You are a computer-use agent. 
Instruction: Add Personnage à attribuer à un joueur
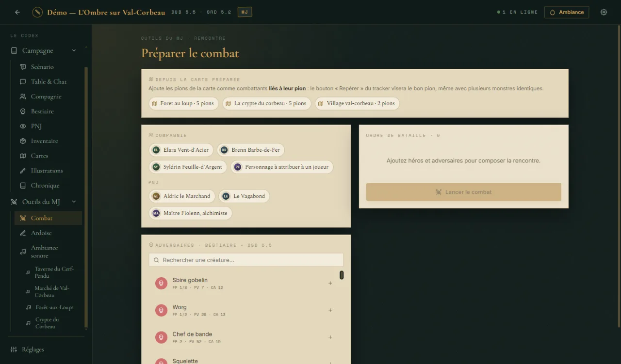[x=282, y=167]
